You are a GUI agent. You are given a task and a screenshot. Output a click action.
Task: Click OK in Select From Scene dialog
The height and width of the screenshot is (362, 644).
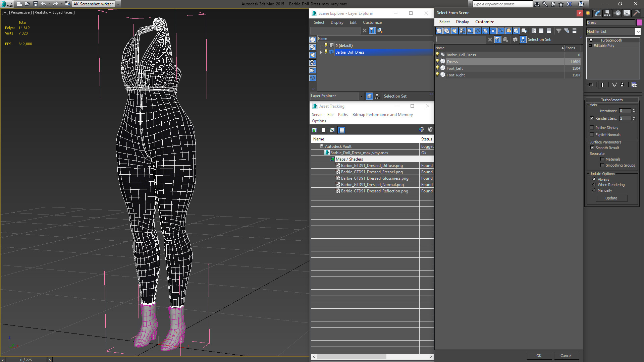pyautogui.click(x=539, y=356)
